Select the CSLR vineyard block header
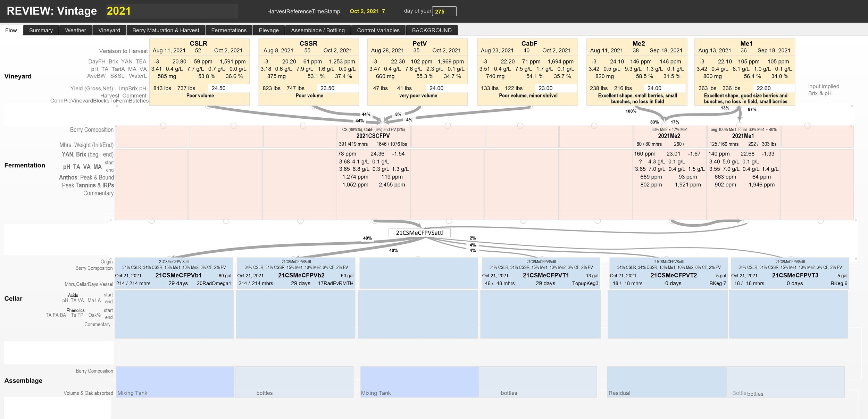This screenshot has width=868, height=419. pyautogui.click(x=199, y=43)
